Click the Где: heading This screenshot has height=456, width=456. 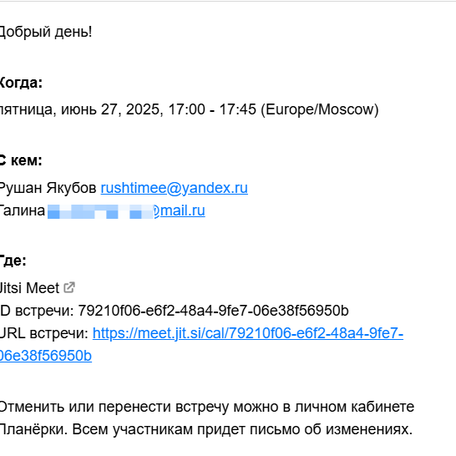pyautogui.click(x=13, y=260)
